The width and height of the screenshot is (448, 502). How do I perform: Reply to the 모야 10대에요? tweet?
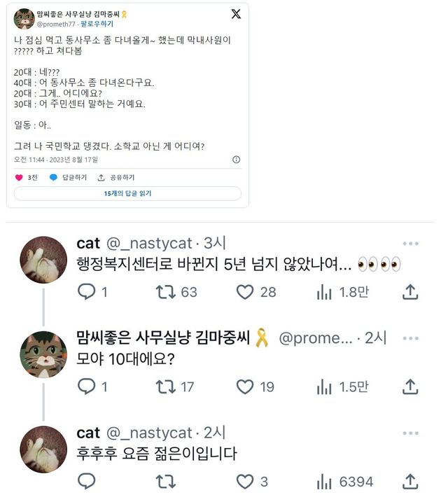click(86, 386)
